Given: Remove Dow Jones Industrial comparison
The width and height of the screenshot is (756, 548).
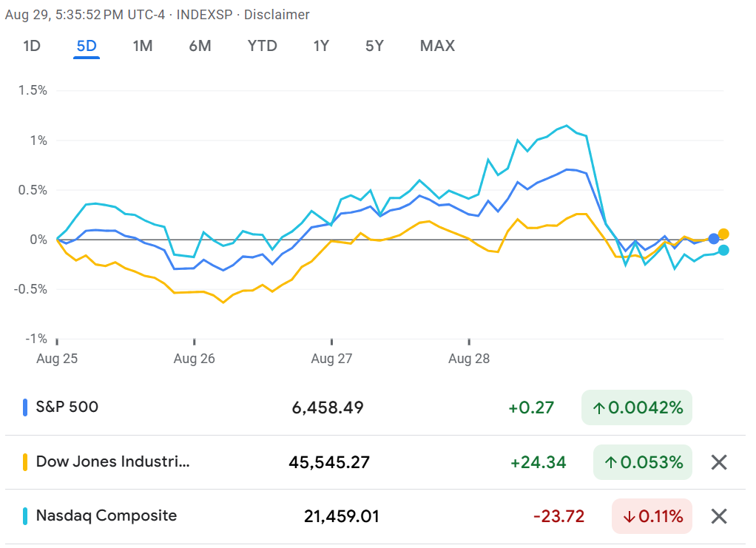Looking at the screenshot, I should [719, 462].
